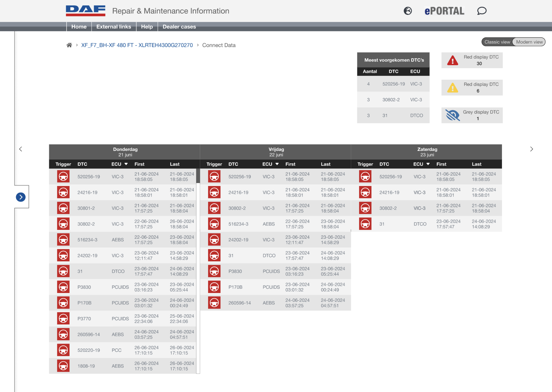Screen dimensions: 552x392
Task: Expand the left side panel arrow
Action: [21, 197]
